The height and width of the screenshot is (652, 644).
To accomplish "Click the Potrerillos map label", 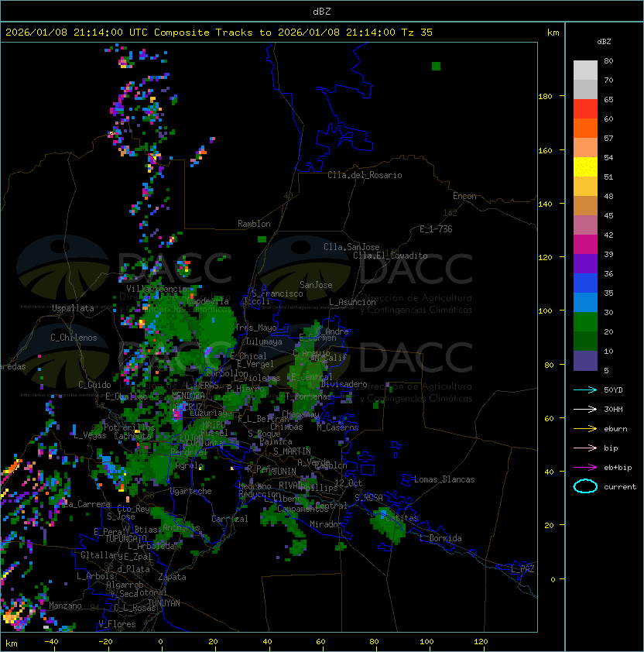I will click(129, 427).
